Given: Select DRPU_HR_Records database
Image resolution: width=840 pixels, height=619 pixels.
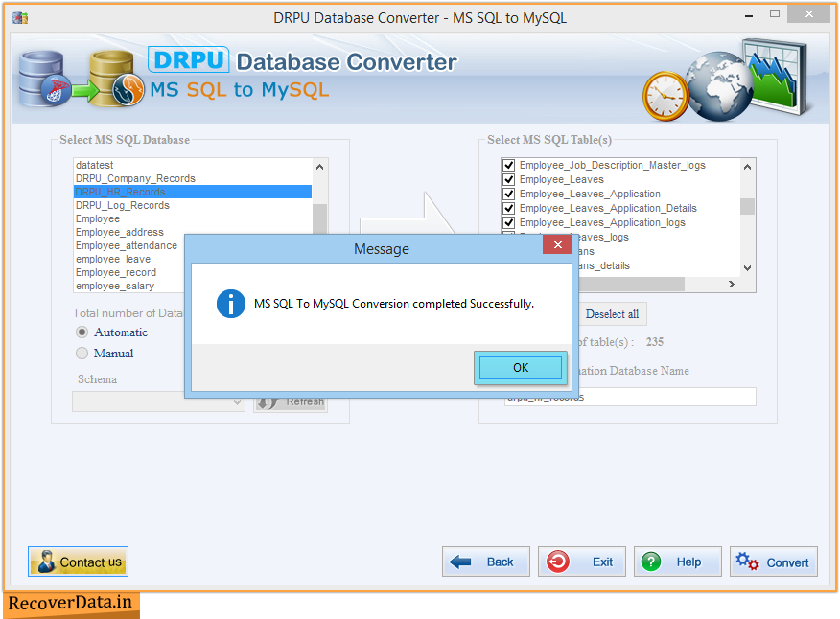Looking at the screenshot, I should [x=193, y=192].
